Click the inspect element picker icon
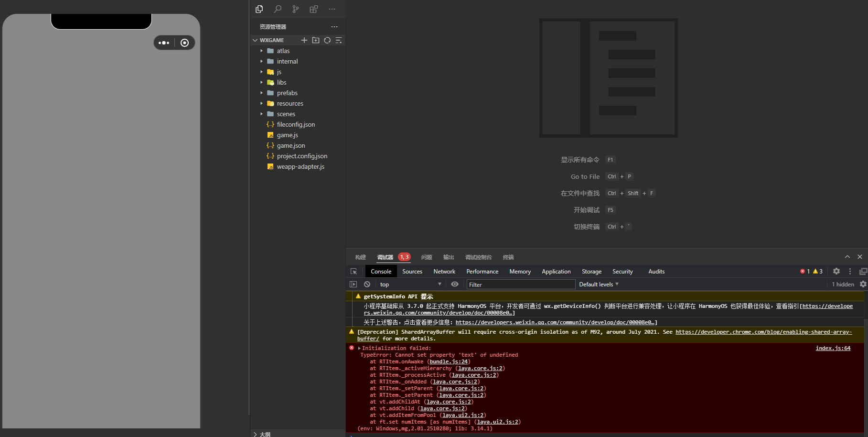868x437 pixels. [x=354, y=272]
